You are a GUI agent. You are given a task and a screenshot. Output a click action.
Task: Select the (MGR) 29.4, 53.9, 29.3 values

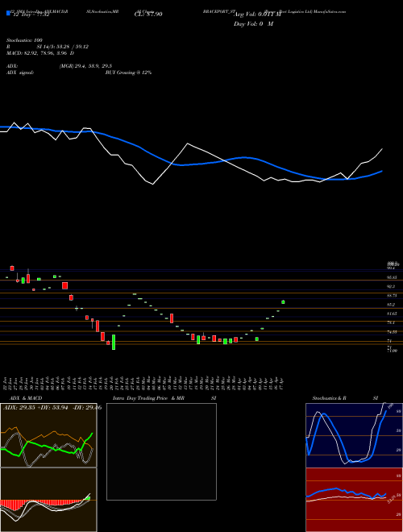pyautogui.click(x=85, y=66)
